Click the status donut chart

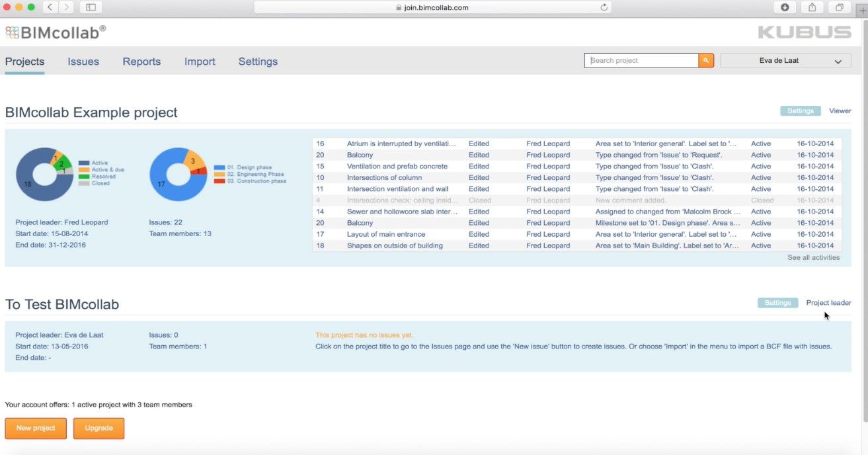tap(44, 174)
